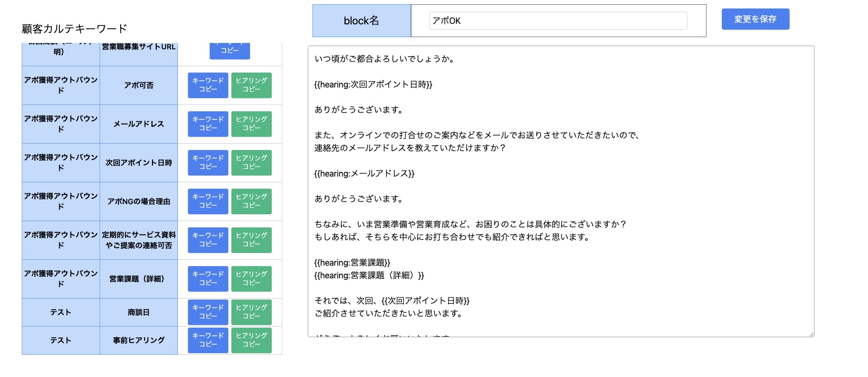This screenshot has width=868, height=377.
Task: Grab the text area resize handle
Action: click(x=811, y=334)
